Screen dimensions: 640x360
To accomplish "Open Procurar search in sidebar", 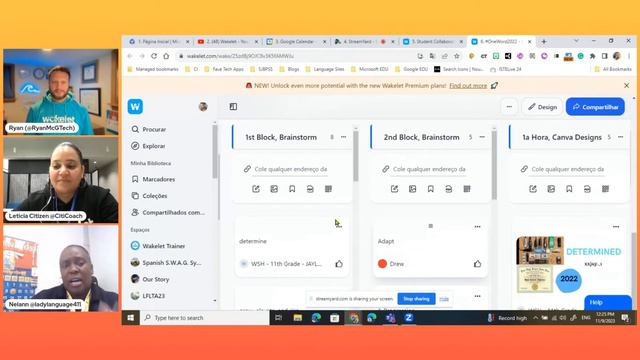I will (x=149, y=129).
